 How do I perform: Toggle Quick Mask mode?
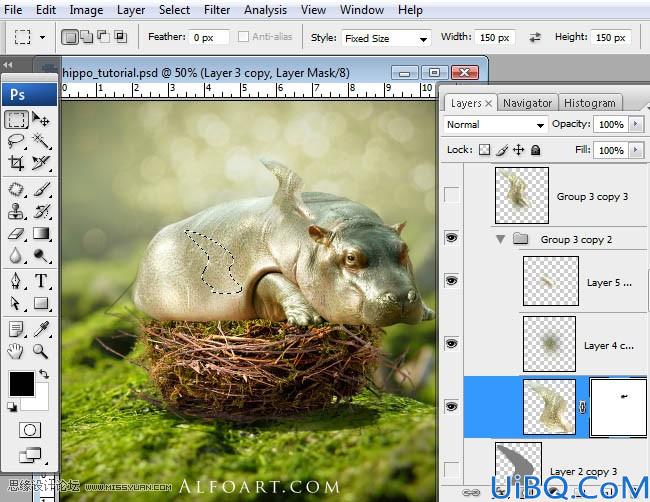30,430
